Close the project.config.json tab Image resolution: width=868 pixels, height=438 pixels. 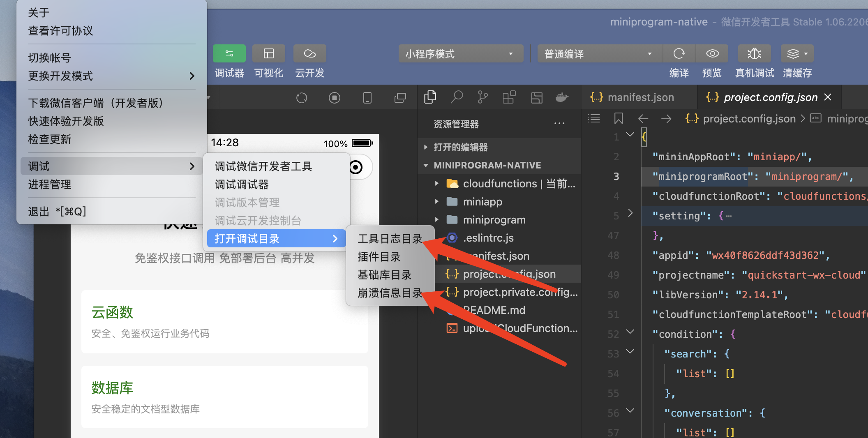coord(828,97)
